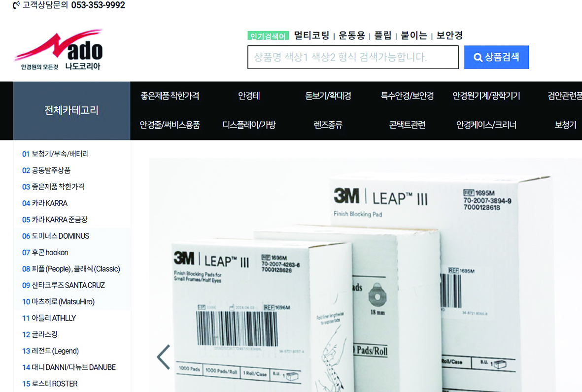Viewport: 582px width, 392px height.
Task: Click the previous slide arrow on banner
Action: pyautogui.click(x=163, y=357)
